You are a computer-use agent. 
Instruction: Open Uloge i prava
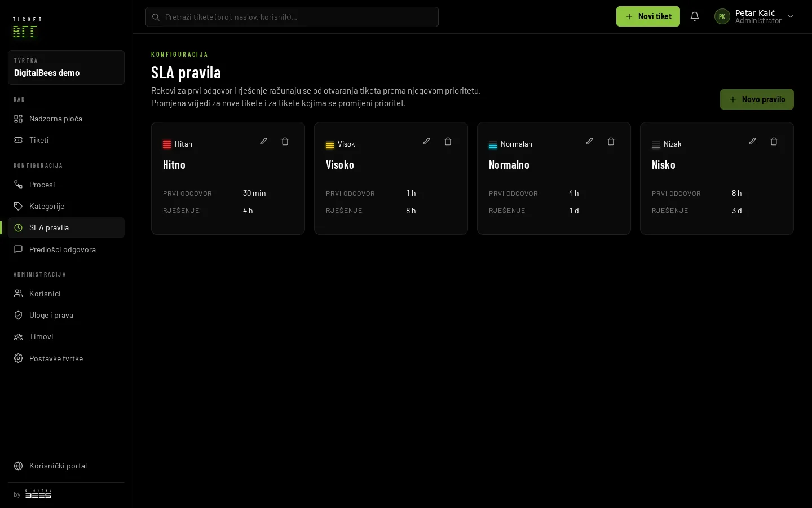pos(66,315)
